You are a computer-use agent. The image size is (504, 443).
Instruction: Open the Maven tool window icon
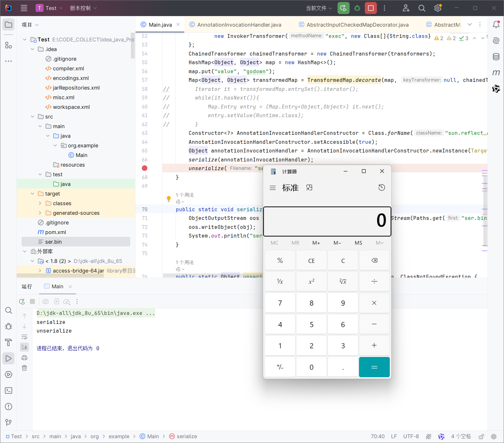point(496,73)
